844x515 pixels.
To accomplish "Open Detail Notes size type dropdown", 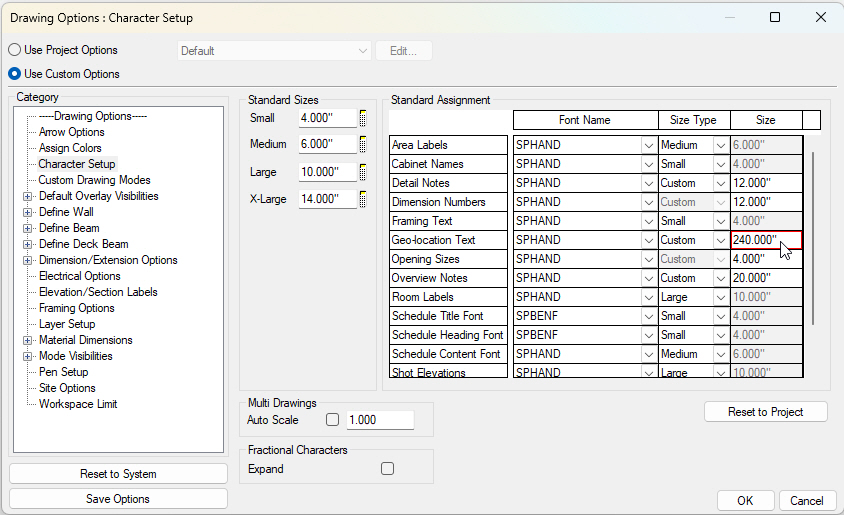I will pos(721,183).
